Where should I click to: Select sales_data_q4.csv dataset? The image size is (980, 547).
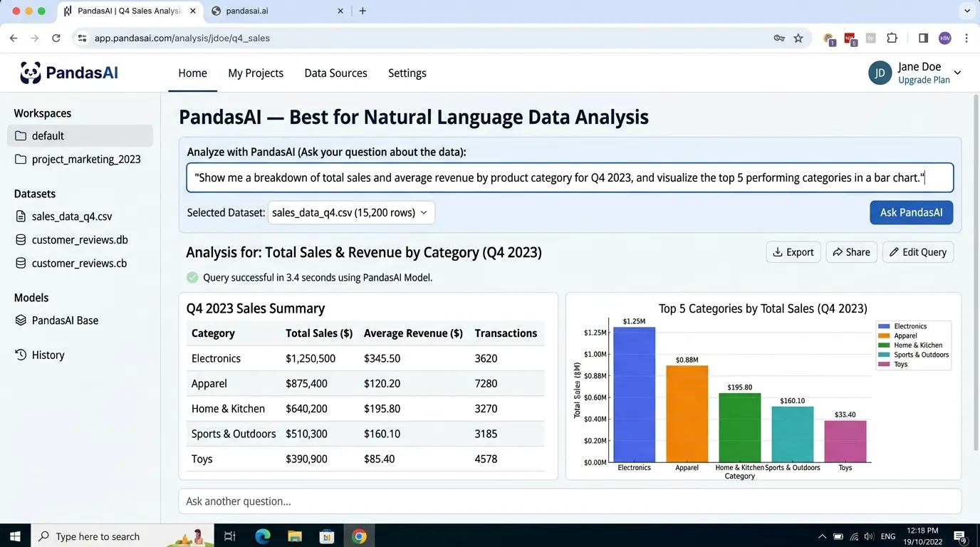pos(64,217)
